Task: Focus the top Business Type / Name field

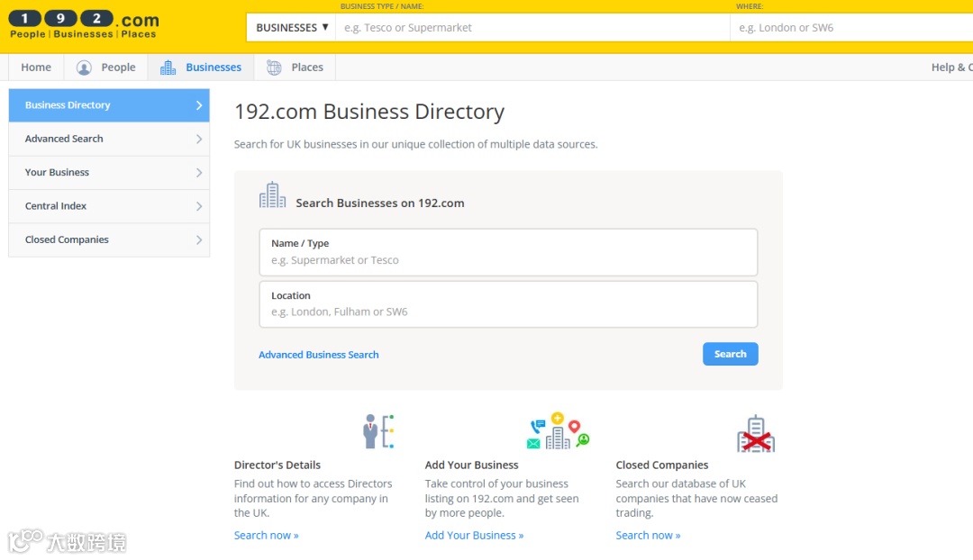Action: [x=532, y=28]
